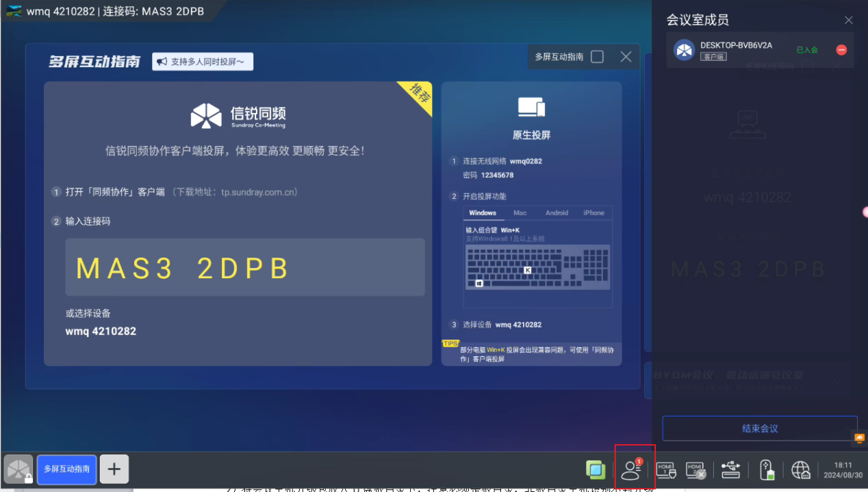The image size is (868, 492).
Task: Close the 多屏互动指南 guide overlay
Action: [626, 57]
